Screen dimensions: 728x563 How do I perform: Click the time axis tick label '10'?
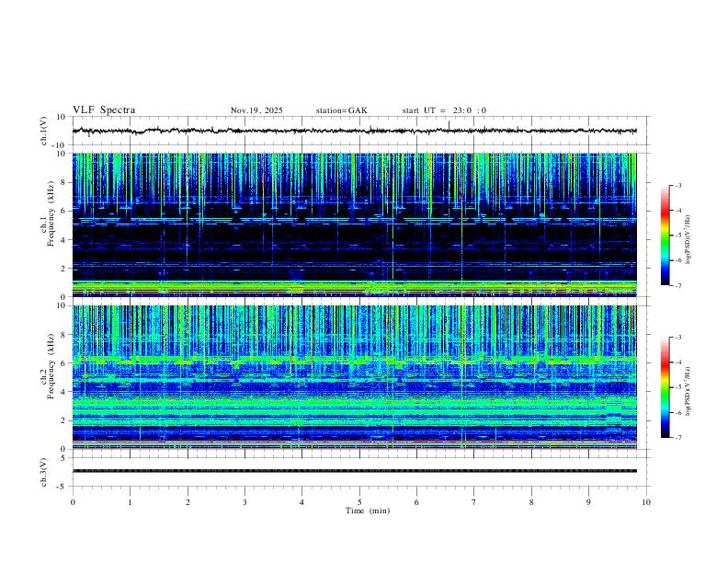point(646,502)
